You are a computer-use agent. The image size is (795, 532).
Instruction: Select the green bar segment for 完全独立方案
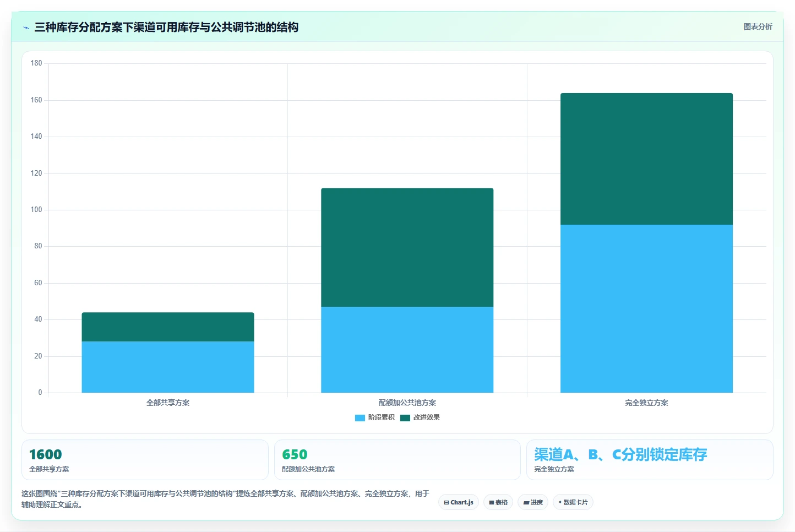646,159
